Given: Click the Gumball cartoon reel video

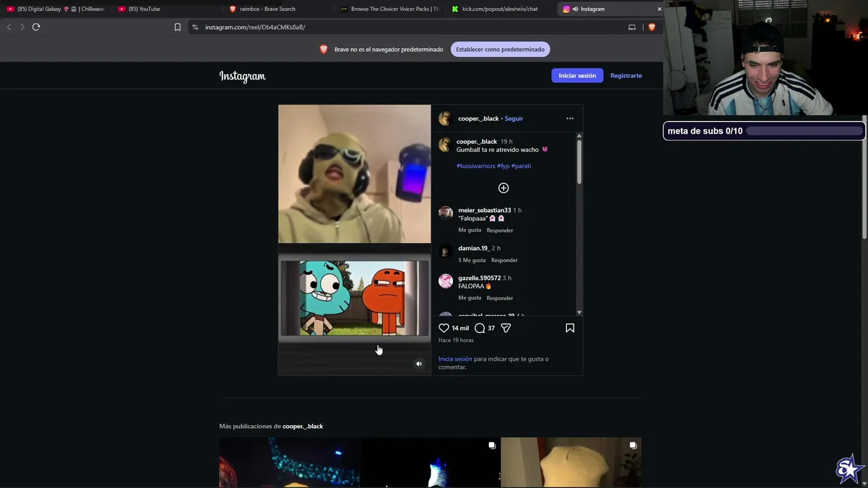Looking at the screenshot, I should pos(354,240).
